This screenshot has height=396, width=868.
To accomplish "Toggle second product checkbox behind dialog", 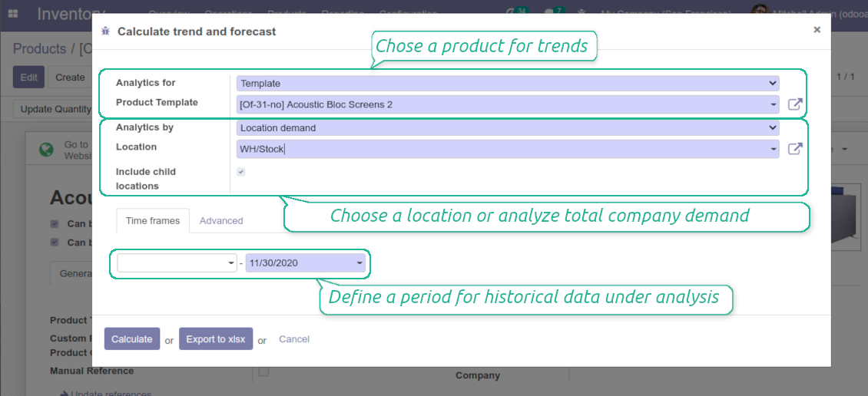I will (x=55, y=243).
